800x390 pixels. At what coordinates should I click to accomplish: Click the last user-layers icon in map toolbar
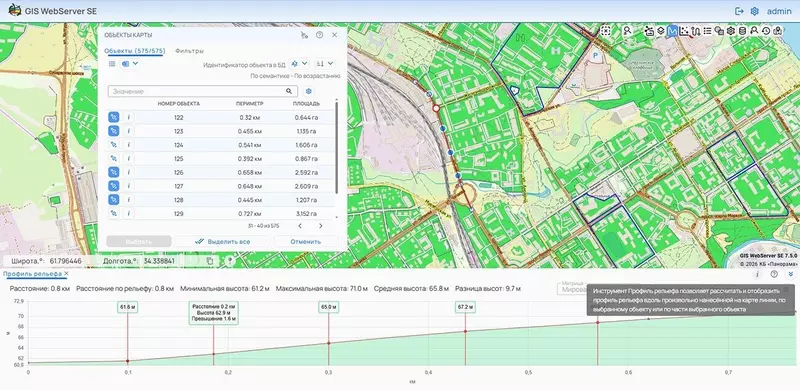click(x=778, y=31)
